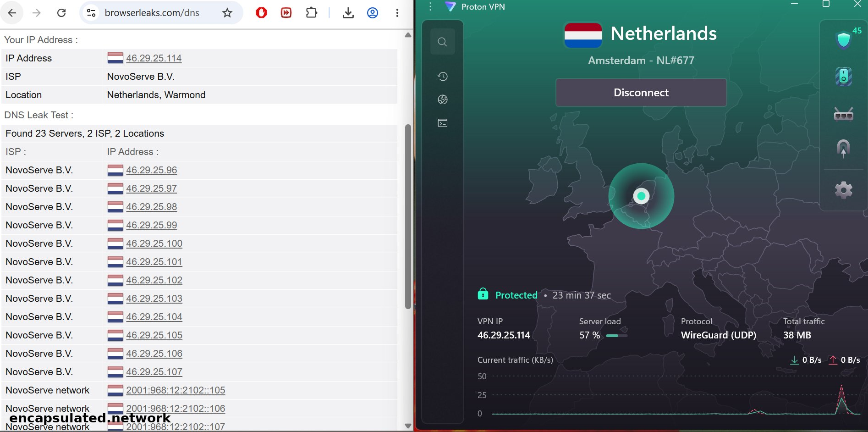Click the Protected lock icon
Screen dimensions: 868x432
click(x=483, y=294)
